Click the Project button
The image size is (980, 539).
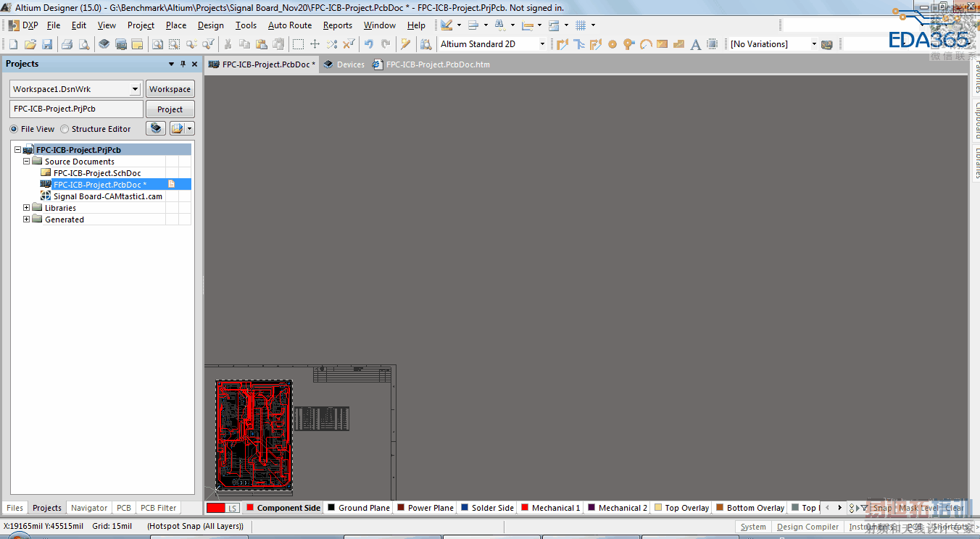170,109
